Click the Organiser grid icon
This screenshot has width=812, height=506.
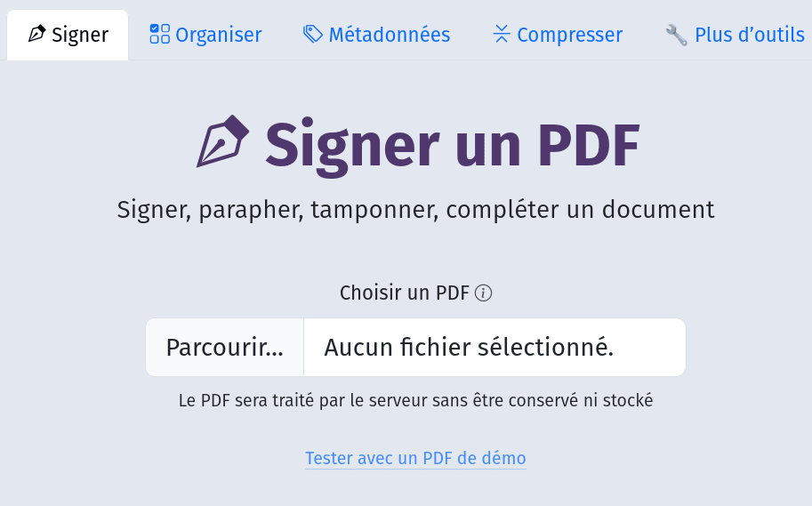[159, 35]
